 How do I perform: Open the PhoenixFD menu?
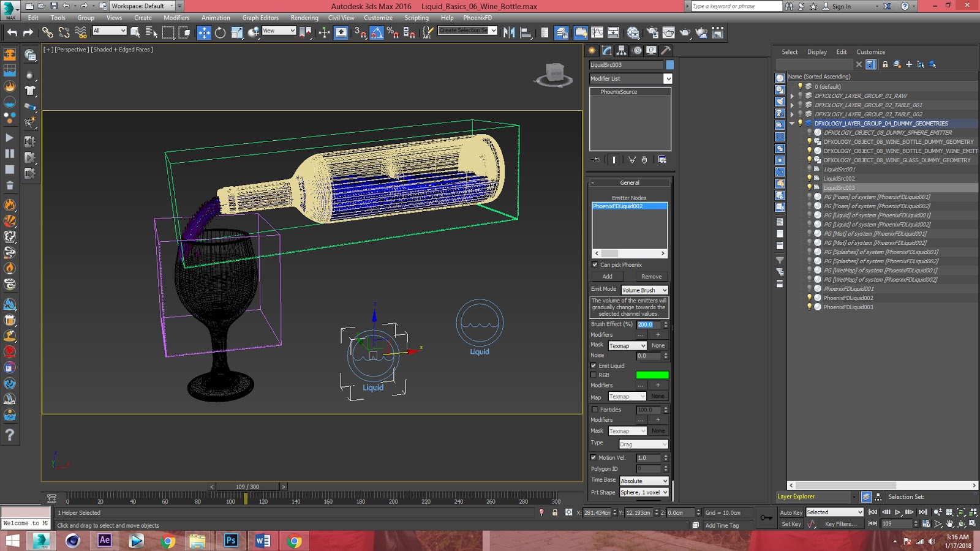(x=477, y=18)
